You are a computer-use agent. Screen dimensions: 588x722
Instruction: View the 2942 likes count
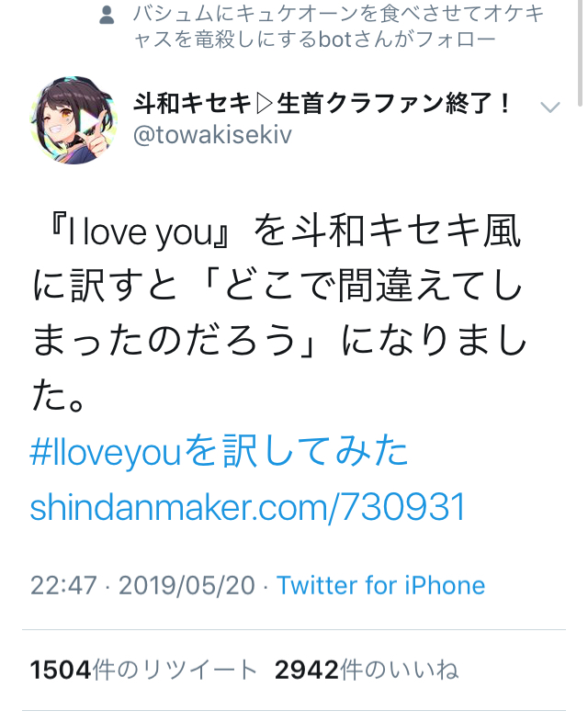pyautogui.click(x=306, y=671)
